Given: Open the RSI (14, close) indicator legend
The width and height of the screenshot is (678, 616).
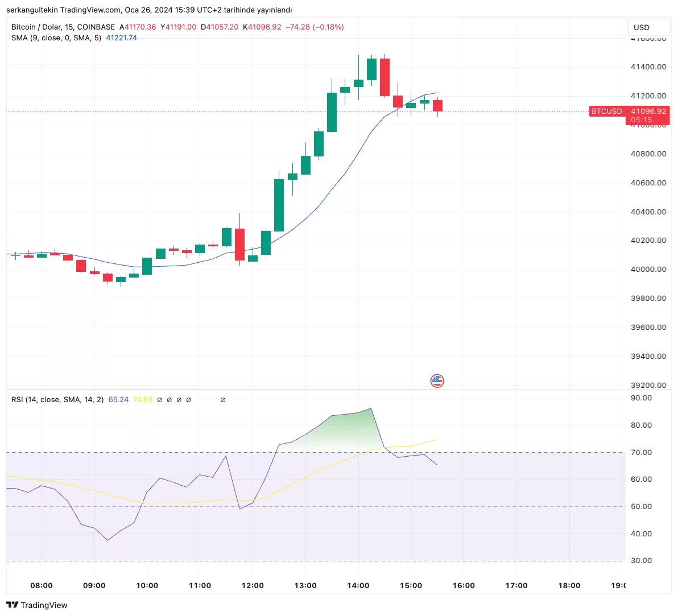Looking at the screenshot, I should pyautogui.click(x=57, y=400).
